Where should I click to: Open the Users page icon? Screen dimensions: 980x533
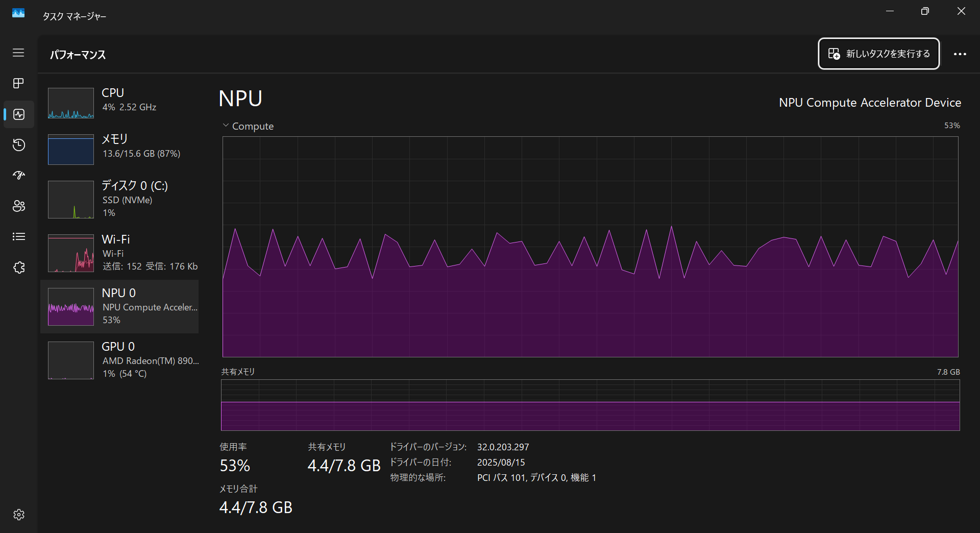[x=18, y=206]
